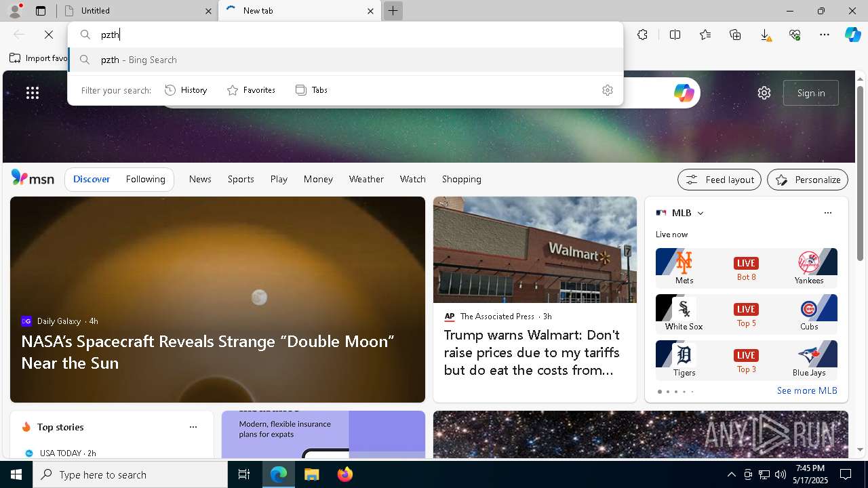Open the Edge profile icon
Viewport: 868px width, 488px height.
coord(14,11)
